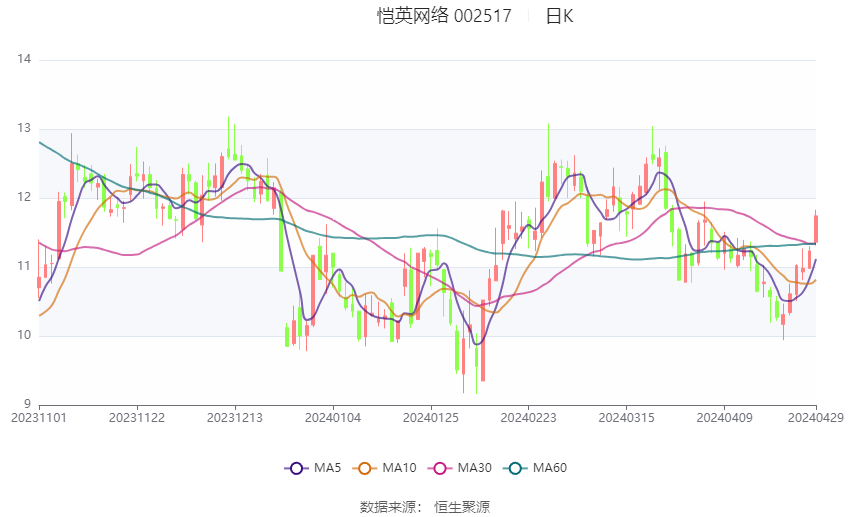Select the last red candlestick at 20240429
The width and height of the screenshot is (850, 517).
coord(815,228)
